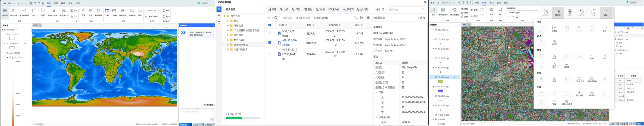The width and height of the screenshot is (644, 126).
Task: Click the 上传 upload button in cloud browser
Action: click(x=284, y=9)
